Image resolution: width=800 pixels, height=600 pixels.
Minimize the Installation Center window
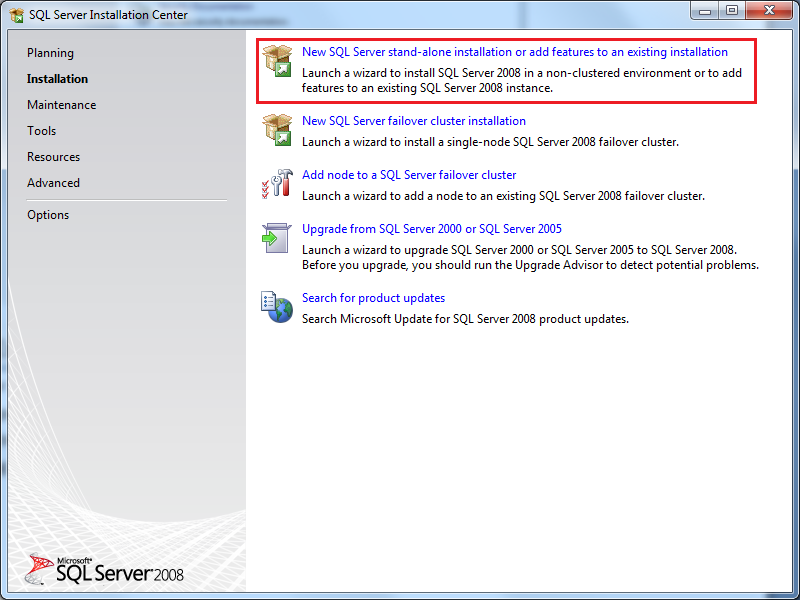pyautogui.click(x=705, y=11)
